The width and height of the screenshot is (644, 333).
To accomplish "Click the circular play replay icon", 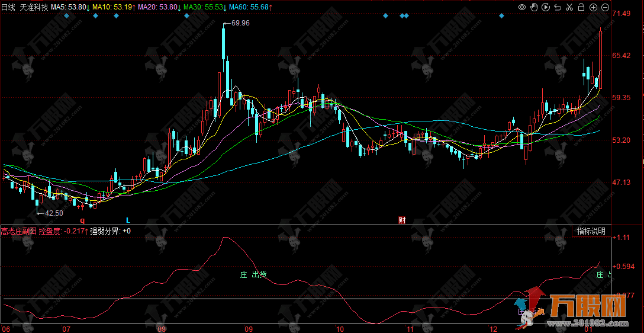I will [546, 7].
